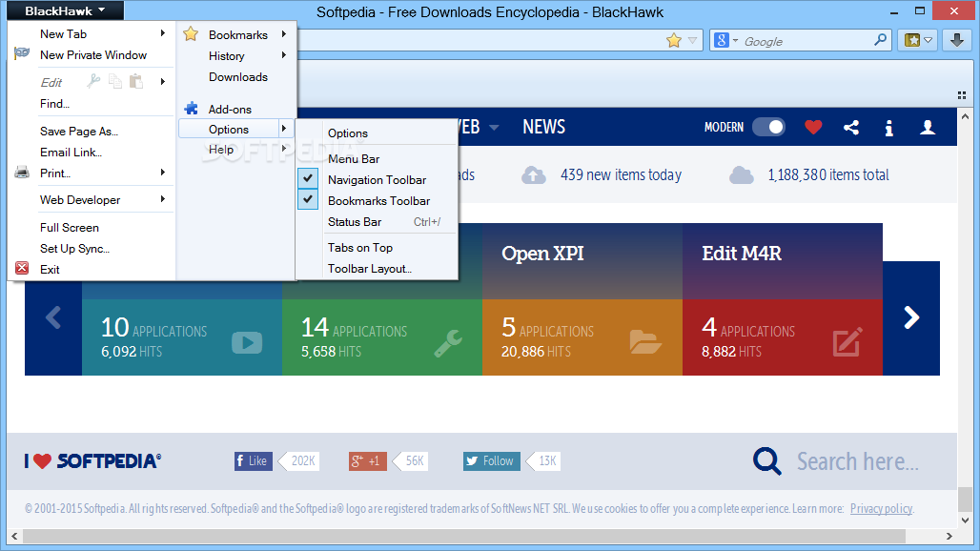Open the Bookmarks submenu

[236, 35]
